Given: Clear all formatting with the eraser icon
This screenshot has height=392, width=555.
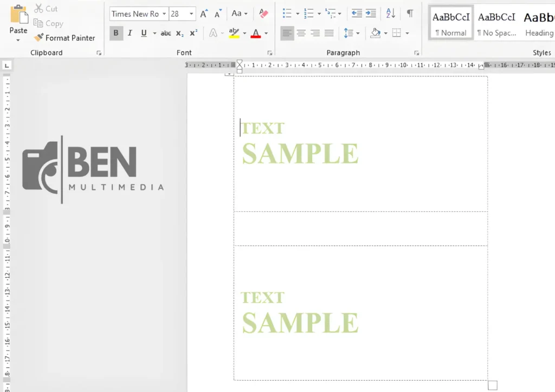Looking at the screenshot, I should coord(263,14).
